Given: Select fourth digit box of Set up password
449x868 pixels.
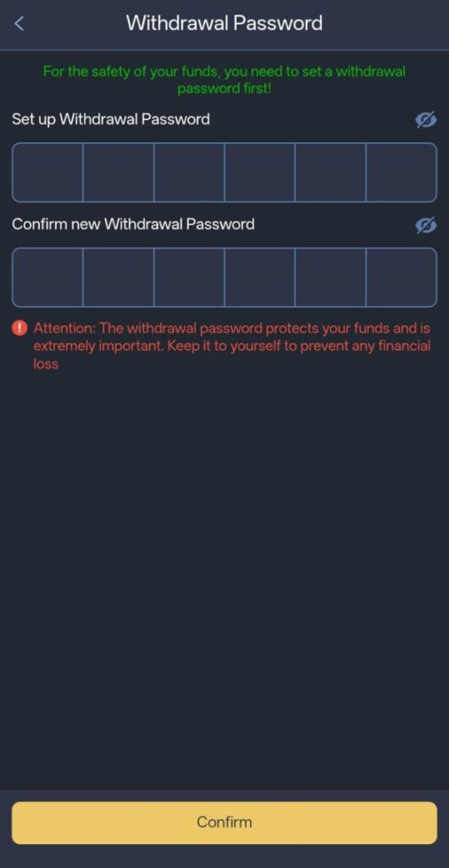Looking at the screenshot, I should 260,172.
